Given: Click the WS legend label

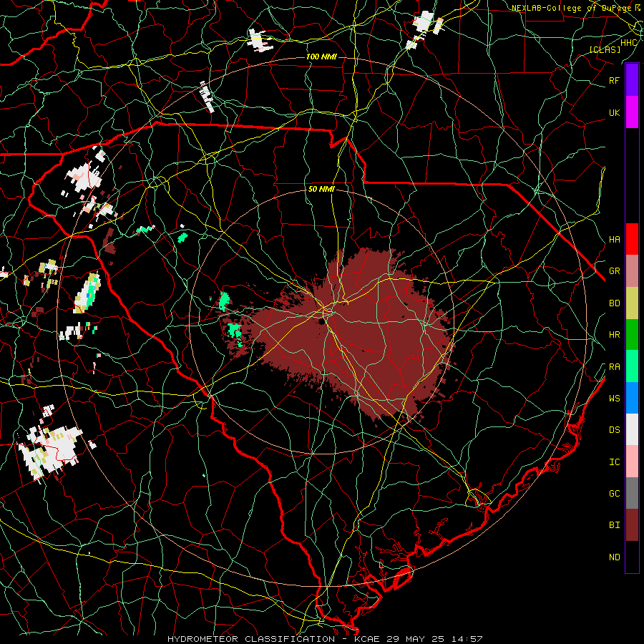Looking at the screenshot, I should (x=614, y=398).
